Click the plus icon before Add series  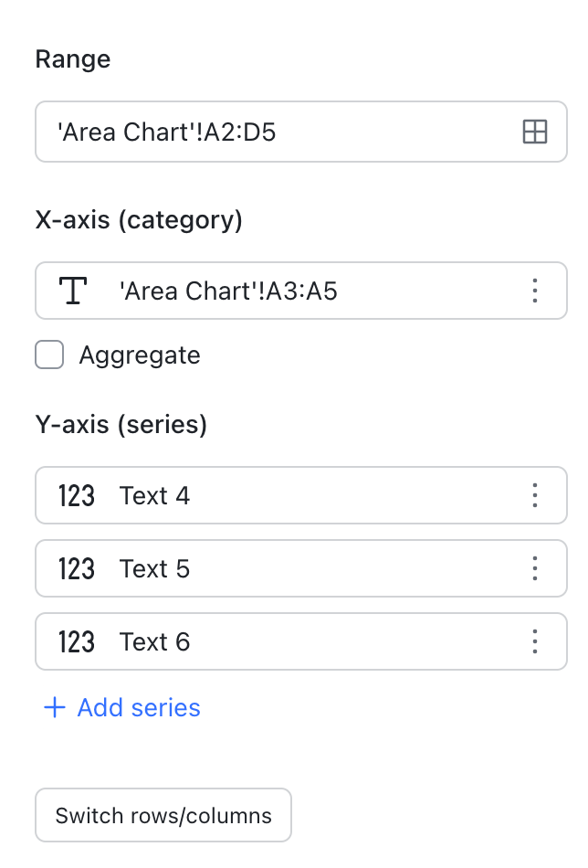(x=53, y=707)
